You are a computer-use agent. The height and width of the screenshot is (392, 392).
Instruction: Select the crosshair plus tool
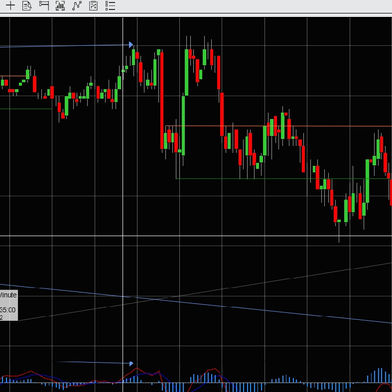[10, 6]
